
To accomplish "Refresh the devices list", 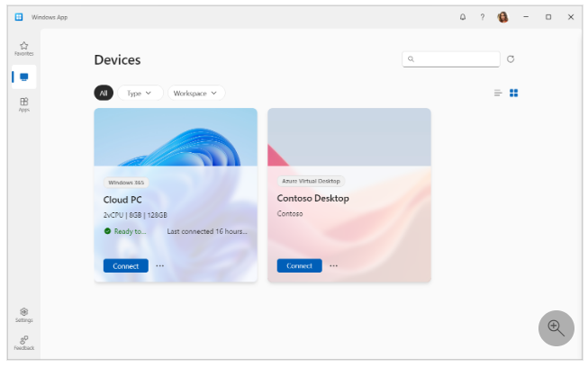I will [x=511, y=59].
